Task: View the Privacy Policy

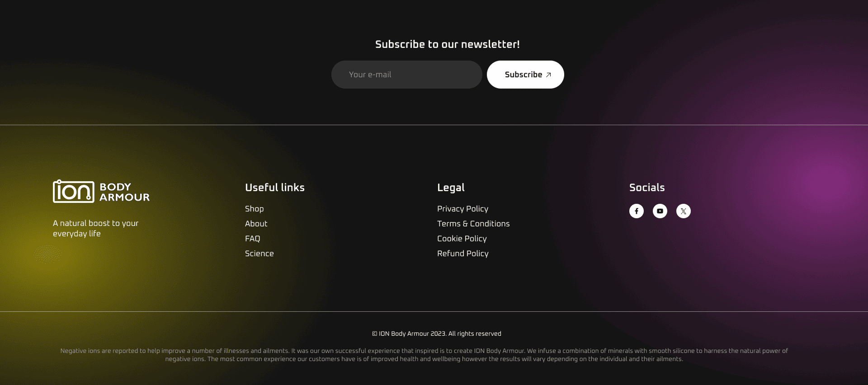Action: point(462,209)
